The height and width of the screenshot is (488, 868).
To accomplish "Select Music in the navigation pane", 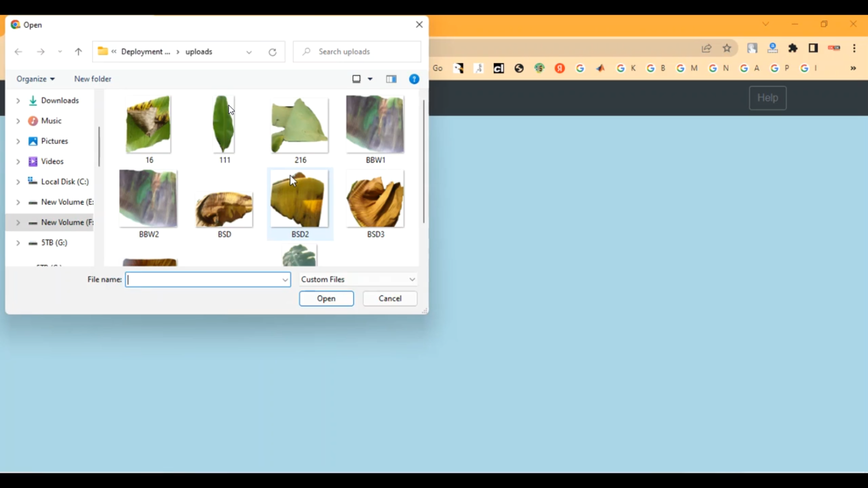I will click(52, 121).
